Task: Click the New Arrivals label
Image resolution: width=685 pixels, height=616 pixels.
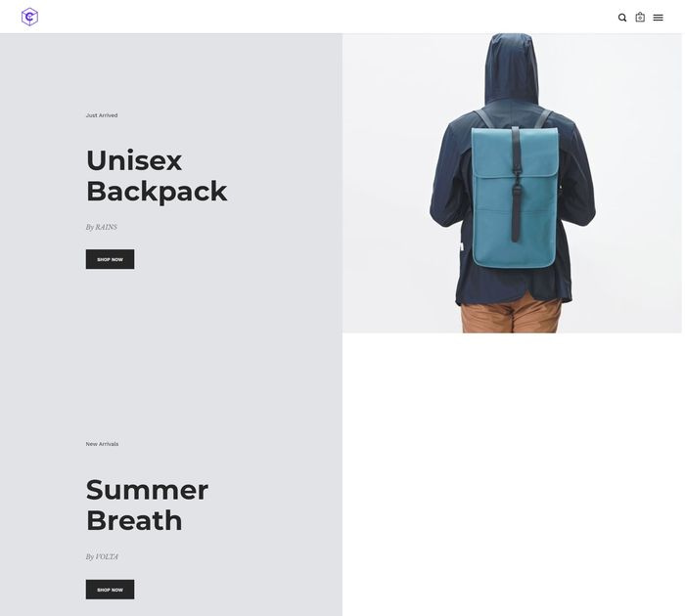Action: [x=102, y=444]
